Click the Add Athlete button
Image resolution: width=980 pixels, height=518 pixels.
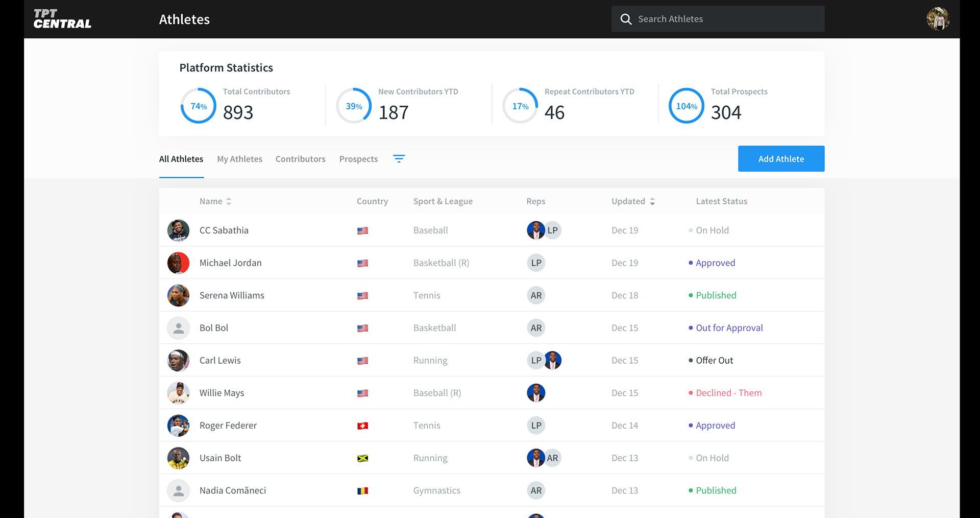[781, 159]
